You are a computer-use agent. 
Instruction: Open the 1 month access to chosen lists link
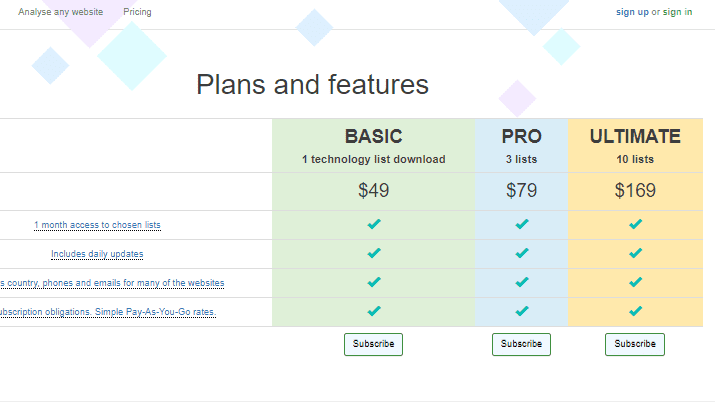point(97,225)
